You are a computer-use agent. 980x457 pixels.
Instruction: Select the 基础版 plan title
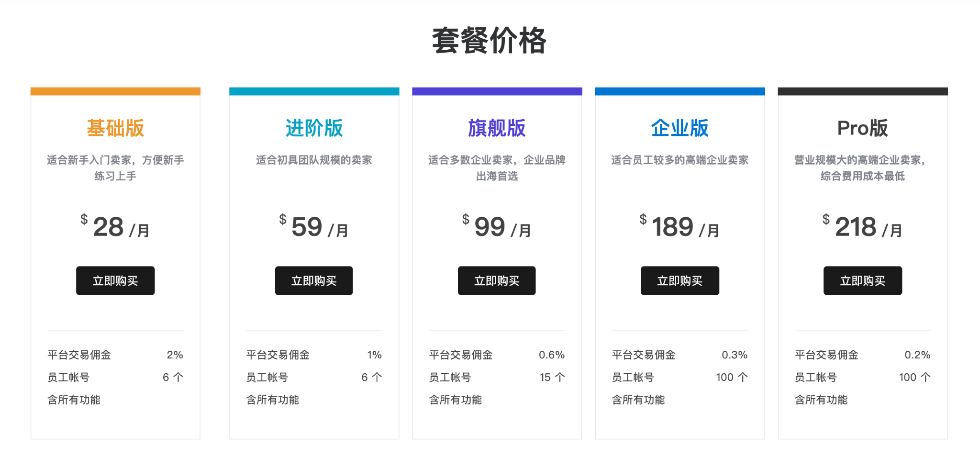tap(115, 127)
